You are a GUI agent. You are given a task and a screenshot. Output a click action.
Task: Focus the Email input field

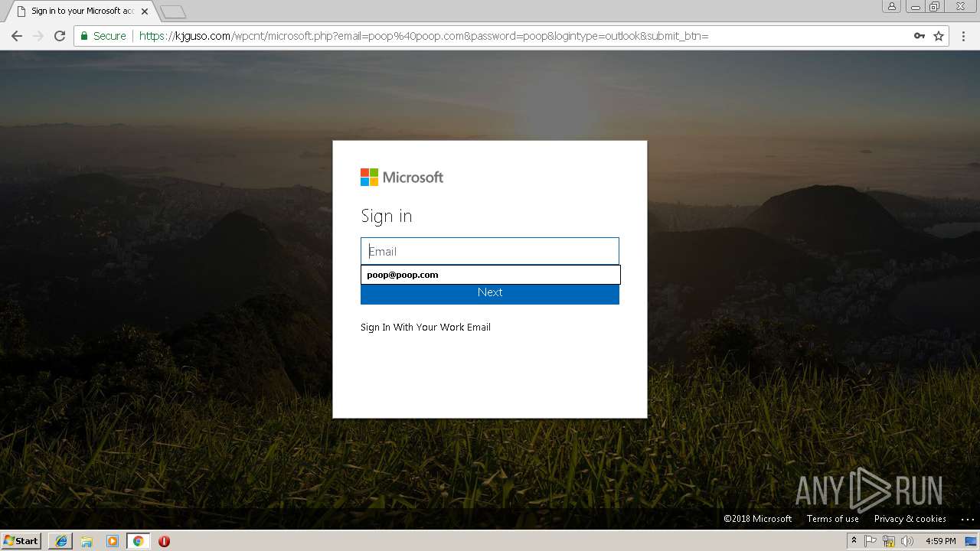click(490, 251)
